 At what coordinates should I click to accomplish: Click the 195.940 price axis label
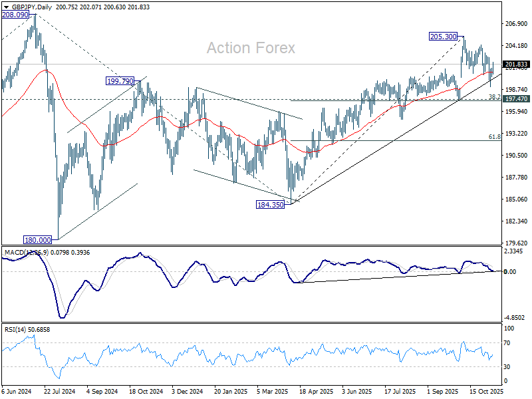click(516, 112)
